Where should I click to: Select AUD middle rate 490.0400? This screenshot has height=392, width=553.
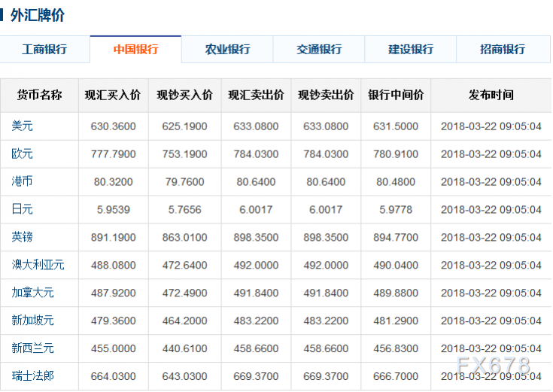[396, 266]
